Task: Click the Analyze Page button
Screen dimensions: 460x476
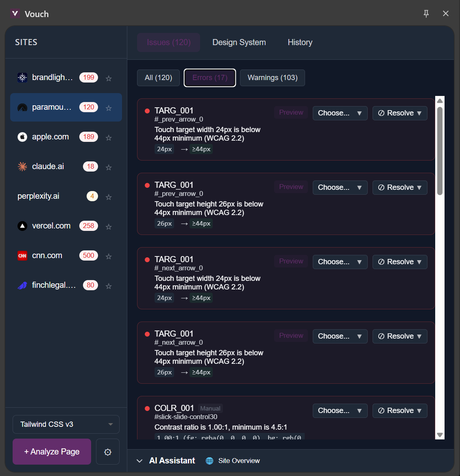Action: point(52,452)
